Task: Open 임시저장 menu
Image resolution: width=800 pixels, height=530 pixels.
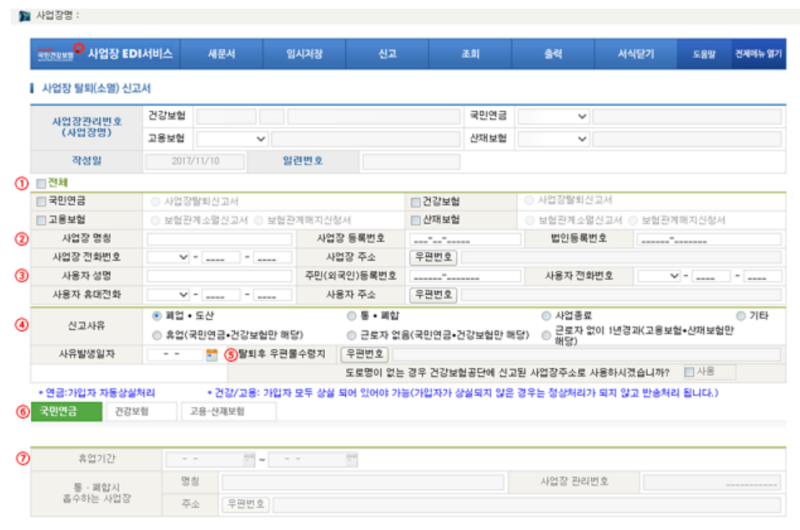Action: pos(304,54)
